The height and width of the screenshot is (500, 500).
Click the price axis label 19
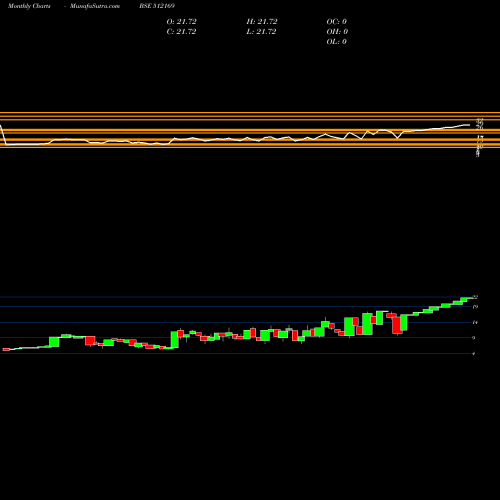coord(475,307)
